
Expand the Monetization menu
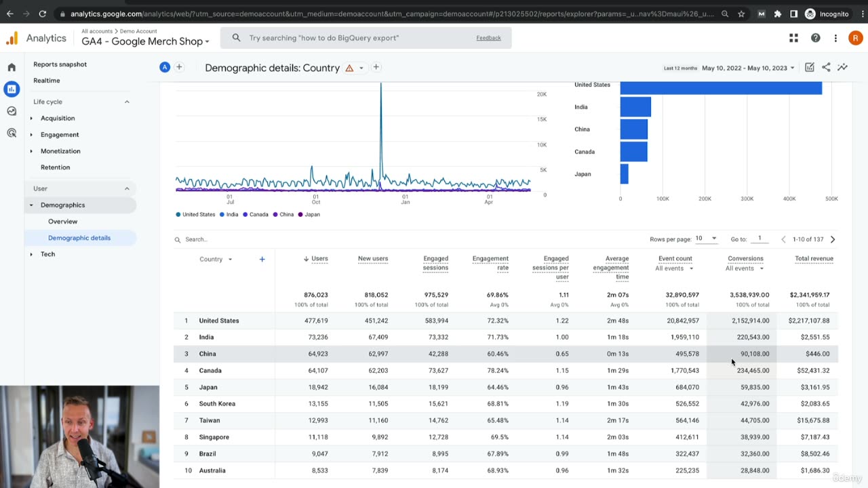click(x=60, y=151)
